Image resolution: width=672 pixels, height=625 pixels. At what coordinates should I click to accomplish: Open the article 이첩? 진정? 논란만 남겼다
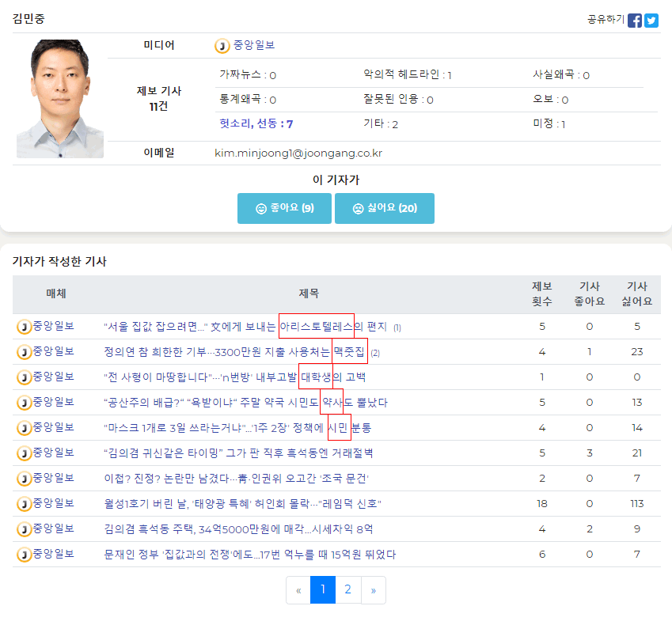coord(237,478)
